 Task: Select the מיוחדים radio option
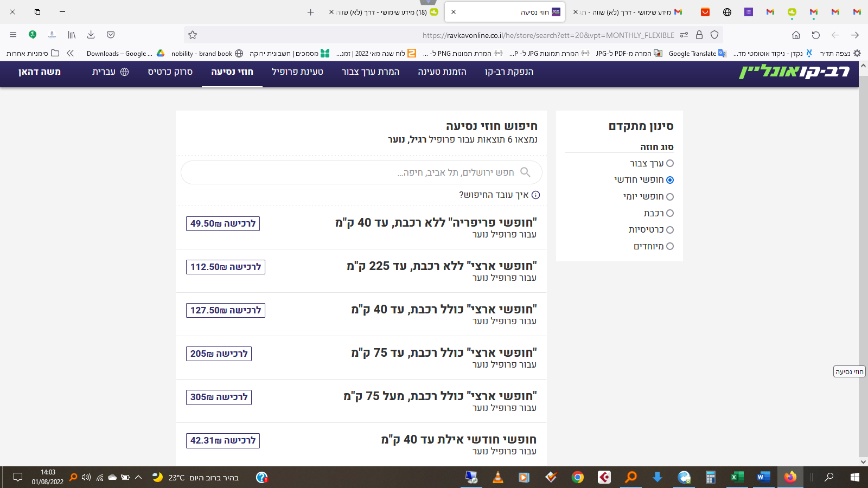[670, 246]
